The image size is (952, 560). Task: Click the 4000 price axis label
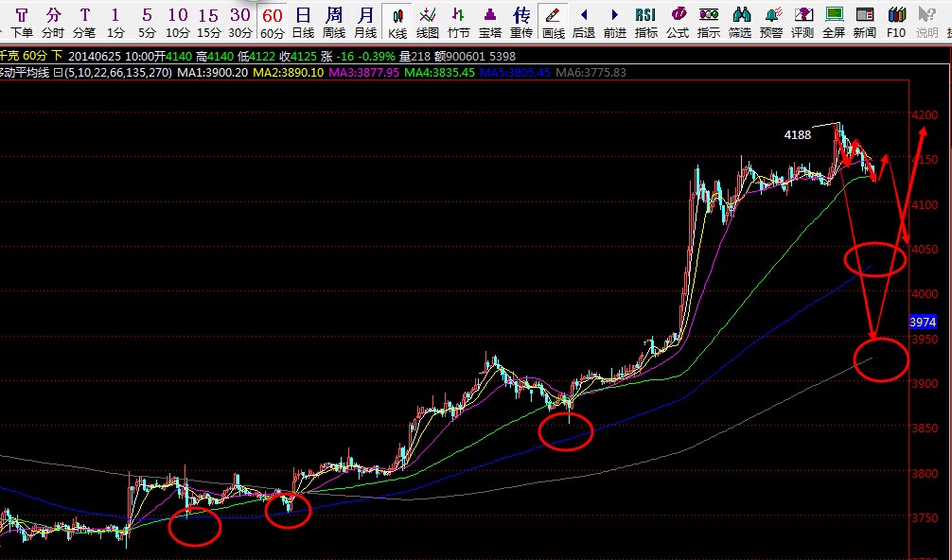tap(925, 293)
